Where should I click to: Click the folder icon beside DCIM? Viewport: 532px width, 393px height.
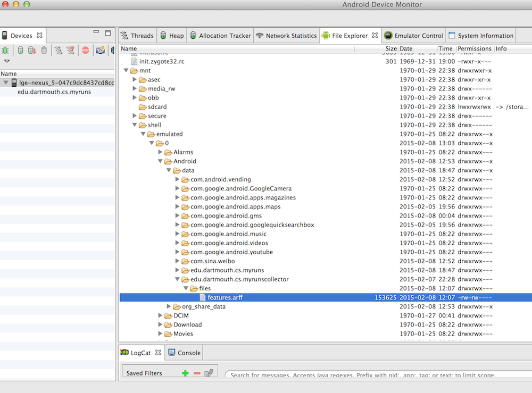coord(168,316)
